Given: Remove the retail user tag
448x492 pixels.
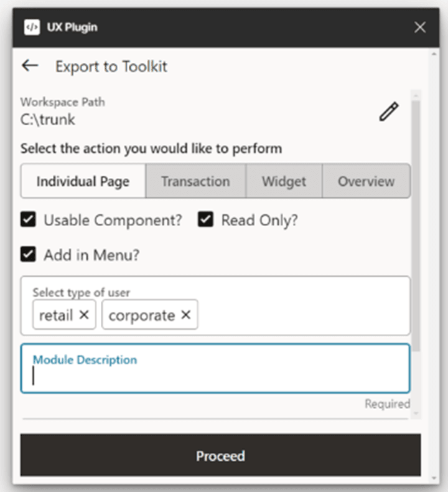Looking at the screenshot, I should [x=84, y=315].
